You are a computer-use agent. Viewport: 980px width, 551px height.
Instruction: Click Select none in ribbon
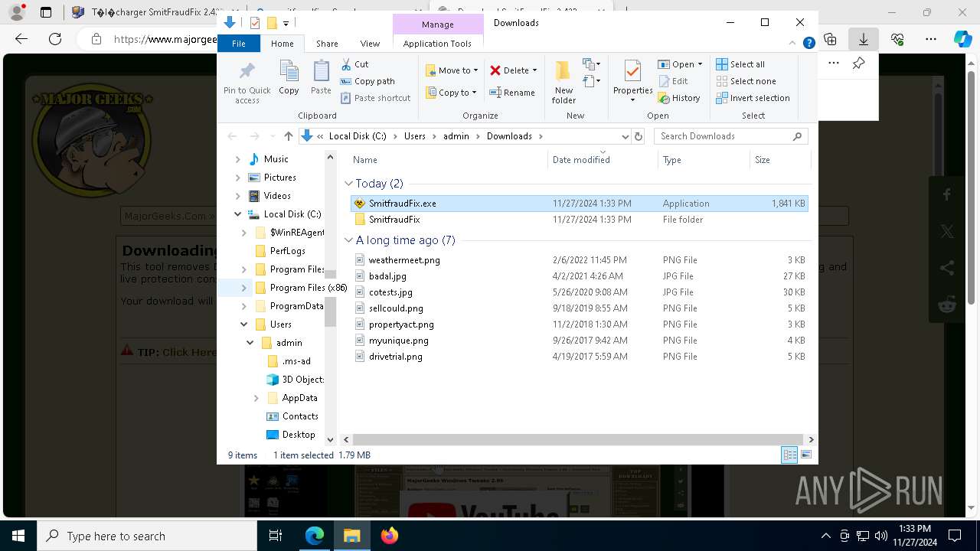pyautogui.click(x=746, y=81)
